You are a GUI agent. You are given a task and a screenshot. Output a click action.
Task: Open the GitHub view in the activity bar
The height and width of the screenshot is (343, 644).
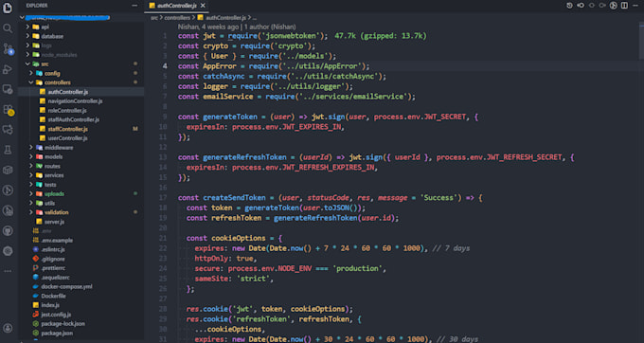pyautogui.click(x=8, y=231)
